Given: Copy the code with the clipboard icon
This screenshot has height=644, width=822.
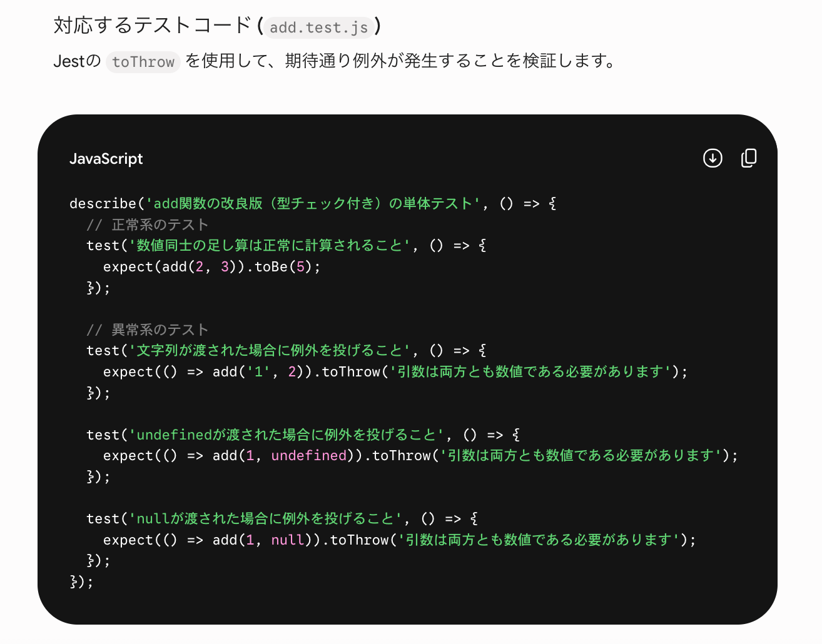Looking at the screenshot, I should [748, 158].
